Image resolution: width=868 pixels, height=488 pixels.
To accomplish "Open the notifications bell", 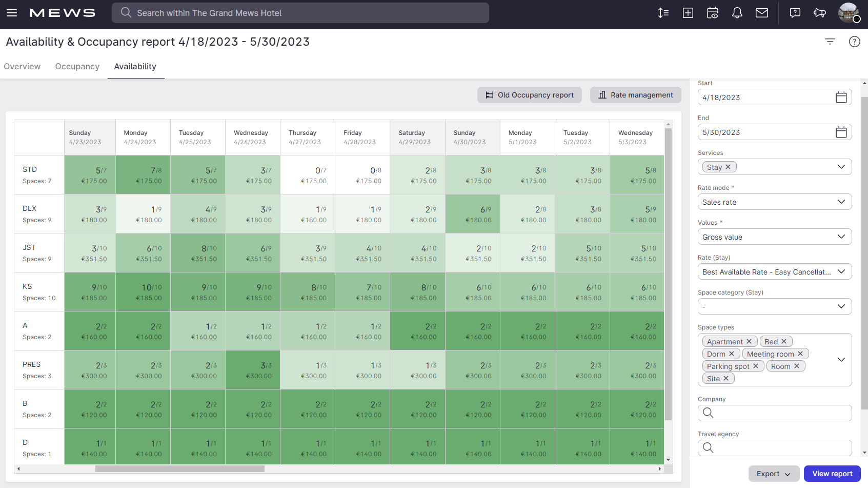I will (x=737, y=13).
